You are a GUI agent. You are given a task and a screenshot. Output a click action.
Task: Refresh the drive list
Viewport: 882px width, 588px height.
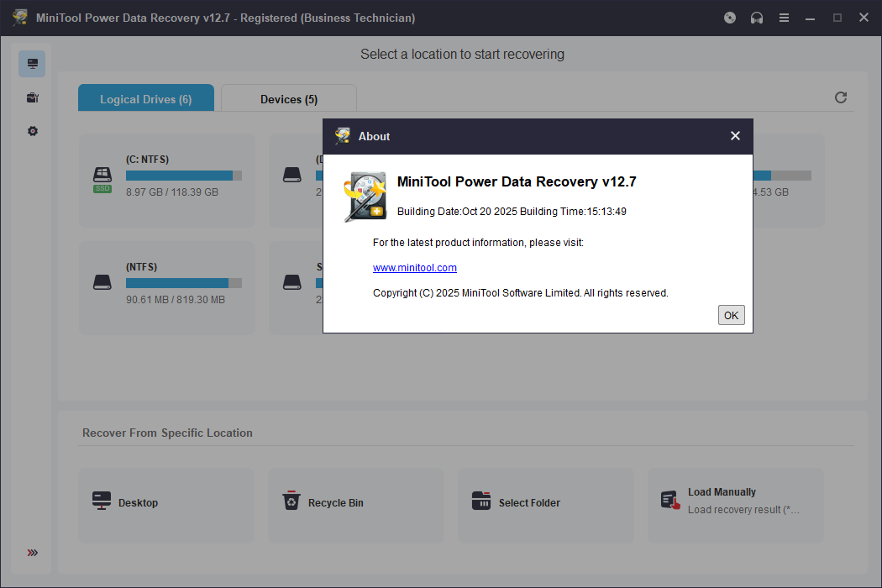(x=840, y=97)
